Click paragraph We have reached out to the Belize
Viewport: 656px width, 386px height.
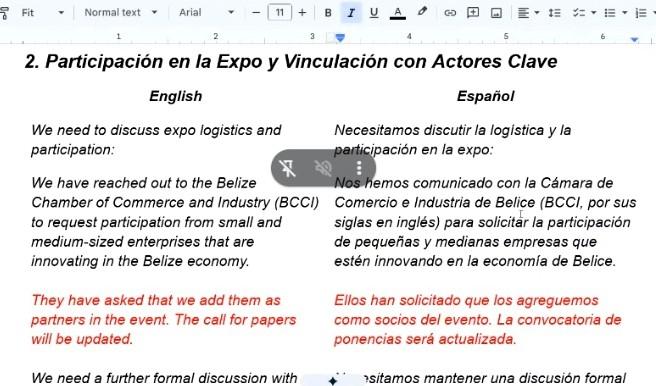(175, 222)
